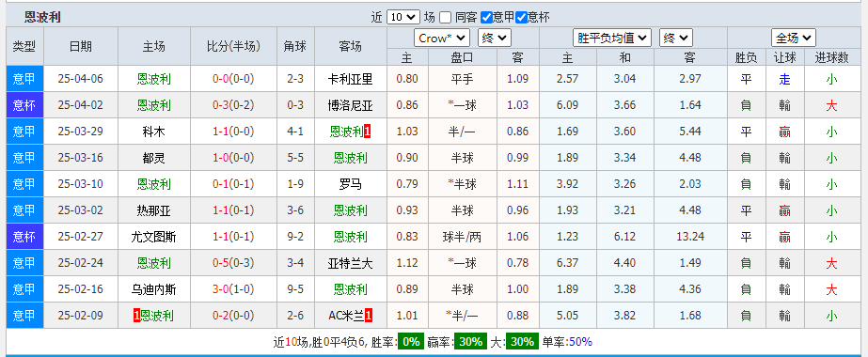This screenshot has height=357, width=868.
Task: Open the 胜平负均值 dropdown
Action: point(611,39)
